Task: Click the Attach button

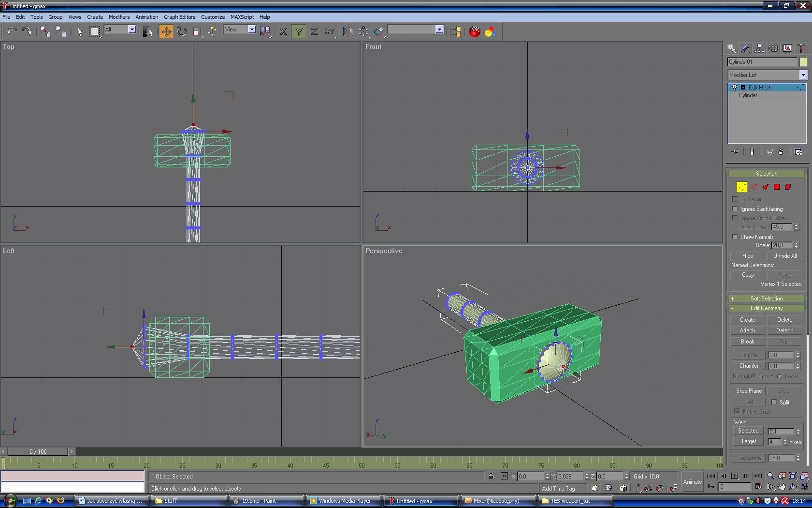Action: 747,330
